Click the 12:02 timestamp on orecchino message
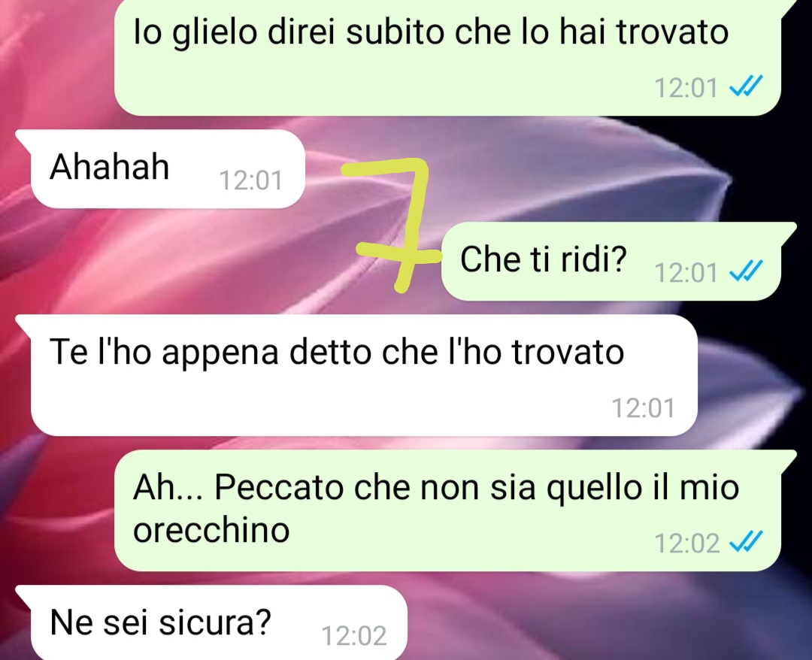Viewport: 812px width, 660px height. [x=686, y=543]
